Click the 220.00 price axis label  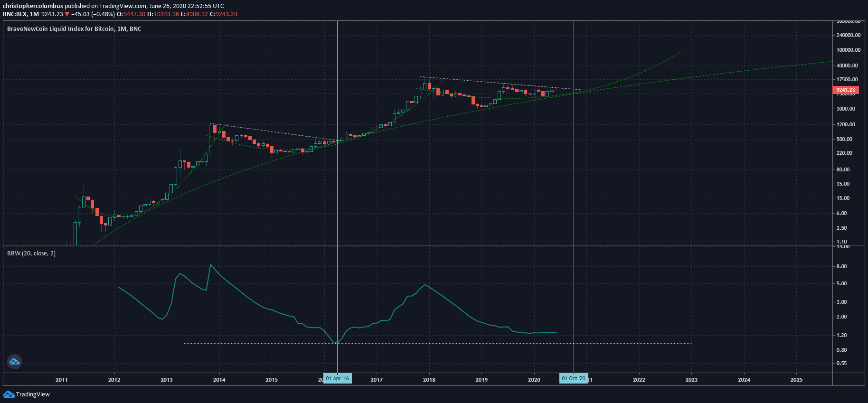point(844,153)
